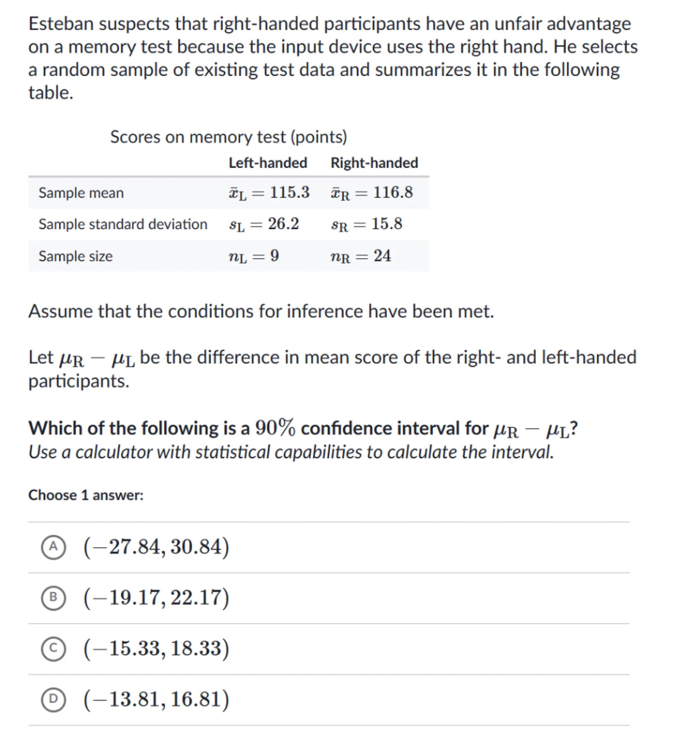The image size is (700, 747).
Task: Pick the option D radio circle
Action: [53, 699]
